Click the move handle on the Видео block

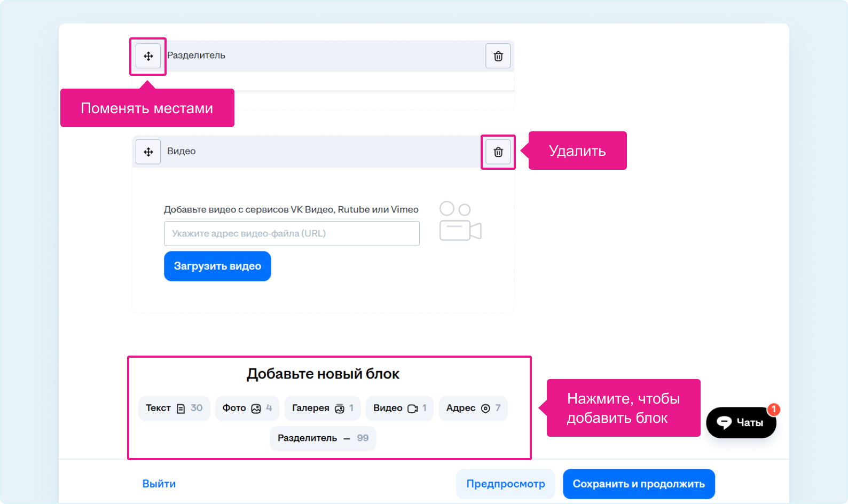148,152
